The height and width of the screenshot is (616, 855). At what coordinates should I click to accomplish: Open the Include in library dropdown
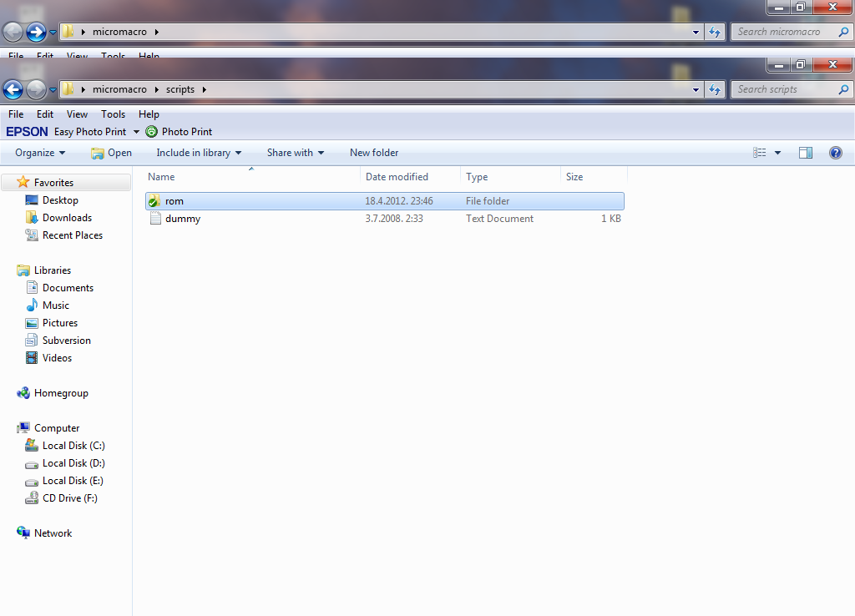pyautogui.click(x=199, y=153)
